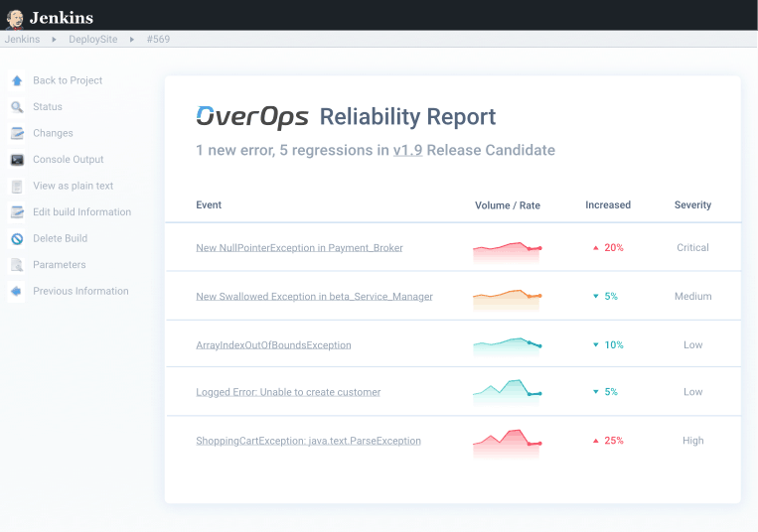
Task: Expand the arrow after Jenkins breadcrumb
Action: tap(54, 40)
